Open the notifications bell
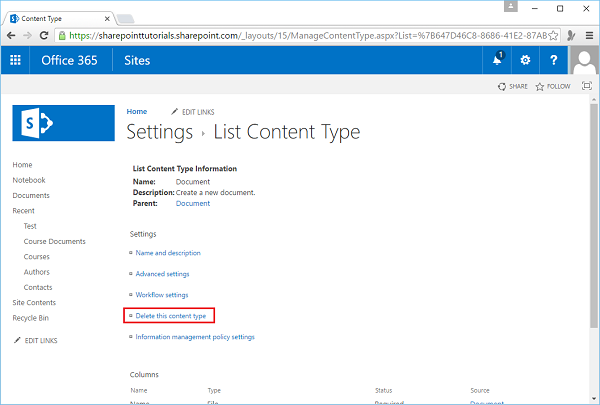Screen dimensions: 600x405 coord(497,60)
